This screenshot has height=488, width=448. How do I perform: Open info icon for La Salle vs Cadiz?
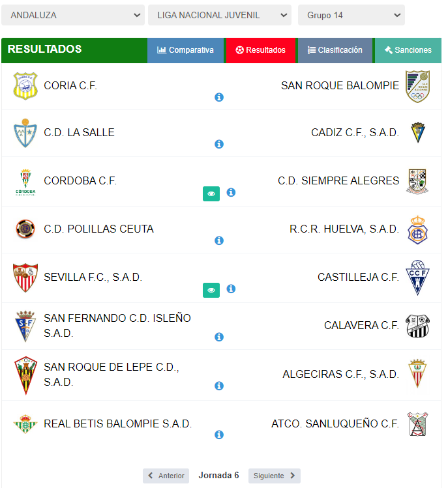point(219,144)
